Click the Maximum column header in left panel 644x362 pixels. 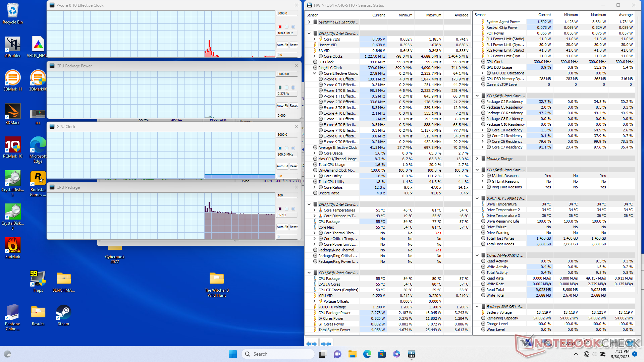click(x=433, y=15)
